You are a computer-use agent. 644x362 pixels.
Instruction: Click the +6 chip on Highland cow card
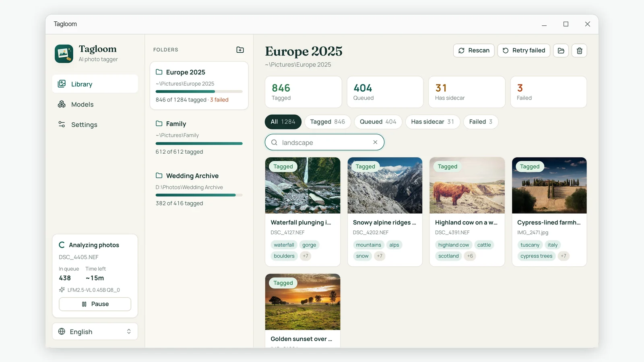click(x=470, y=256)
